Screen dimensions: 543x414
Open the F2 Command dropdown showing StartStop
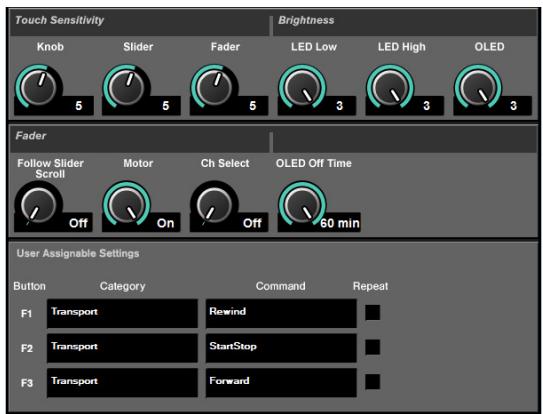tap(281, 348)
